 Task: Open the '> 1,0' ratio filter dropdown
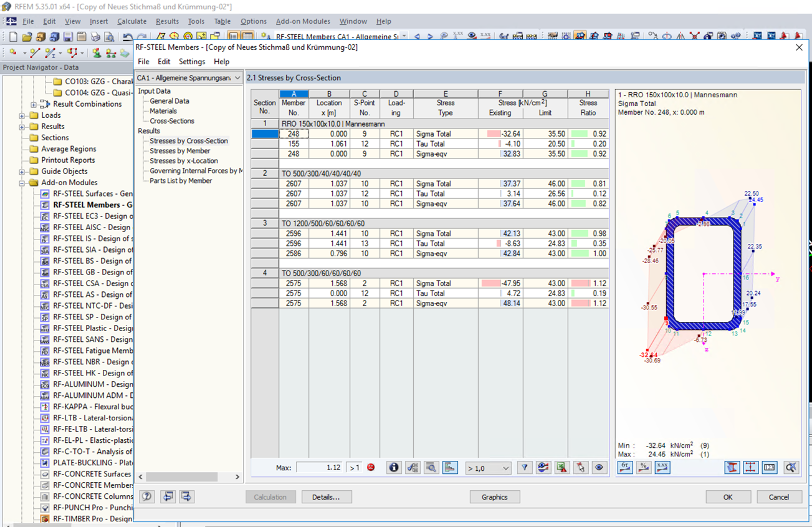488,468
